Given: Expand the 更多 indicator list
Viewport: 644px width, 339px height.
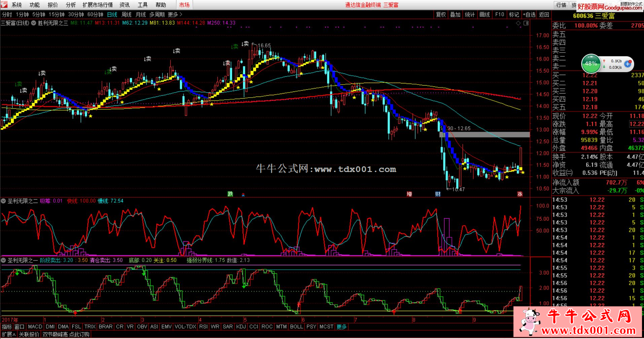Looking at the screenshot, I should coord(342,327).
